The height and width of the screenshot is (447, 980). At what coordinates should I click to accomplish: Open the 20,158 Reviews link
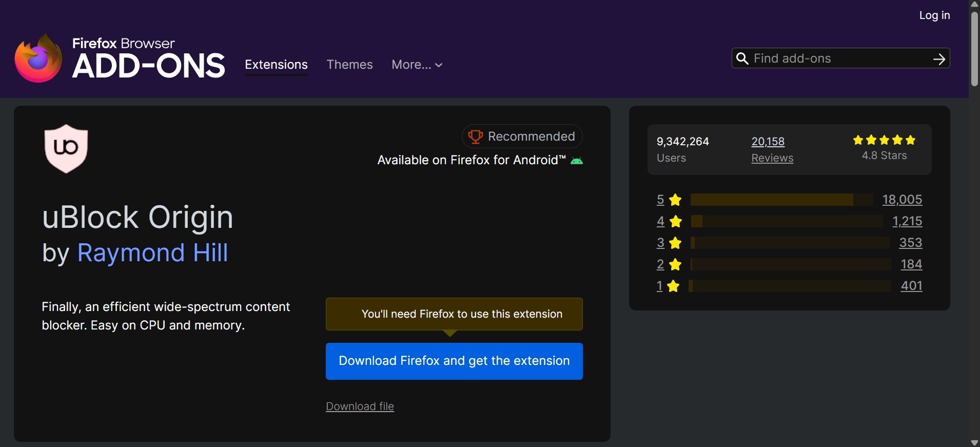(x=768, y=142)
